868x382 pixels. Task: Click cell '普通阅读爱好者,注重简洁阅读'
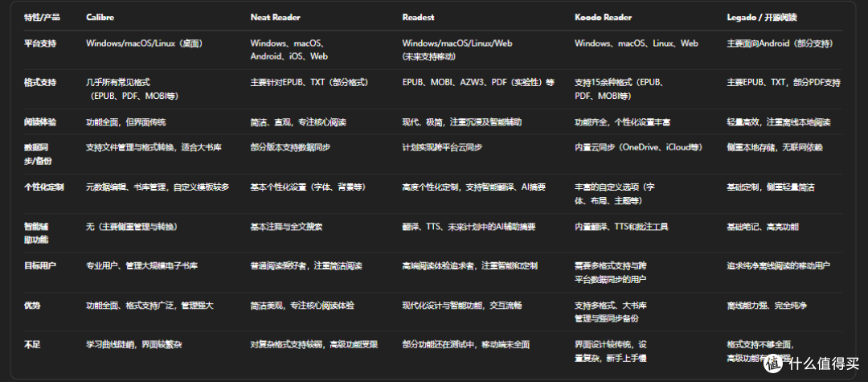pyautogui.click(x=306, y=265)
